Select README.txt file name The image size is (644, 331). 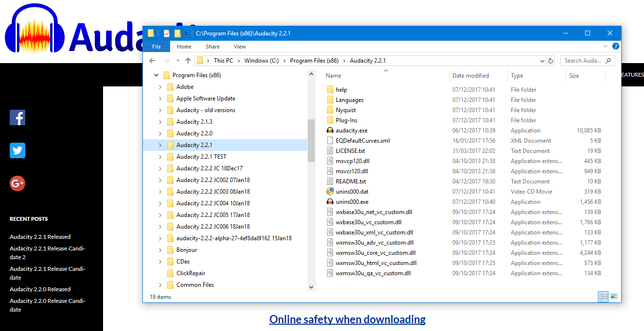pyautogui.click(x=351, y=182)
